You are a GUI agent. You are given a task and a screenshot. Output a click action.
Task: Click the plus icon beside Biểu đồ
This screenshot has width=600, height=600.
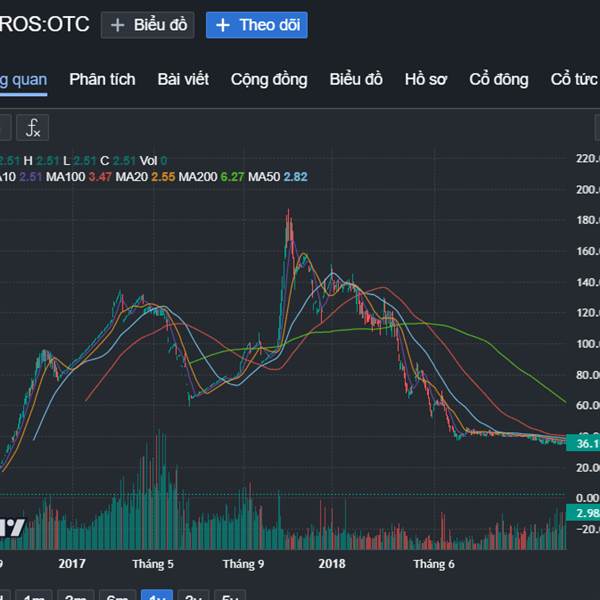(x=118, y=25)
